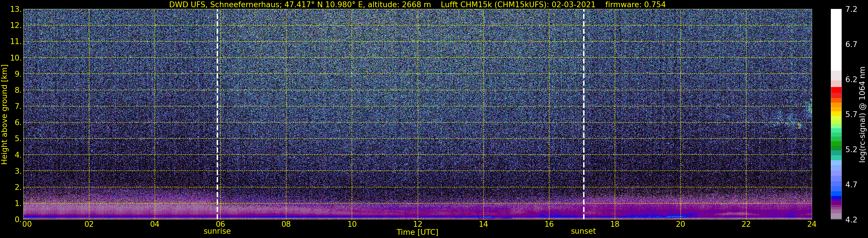Click the time axis tick label '02'
868x238 pixels.
click(89, 224)
